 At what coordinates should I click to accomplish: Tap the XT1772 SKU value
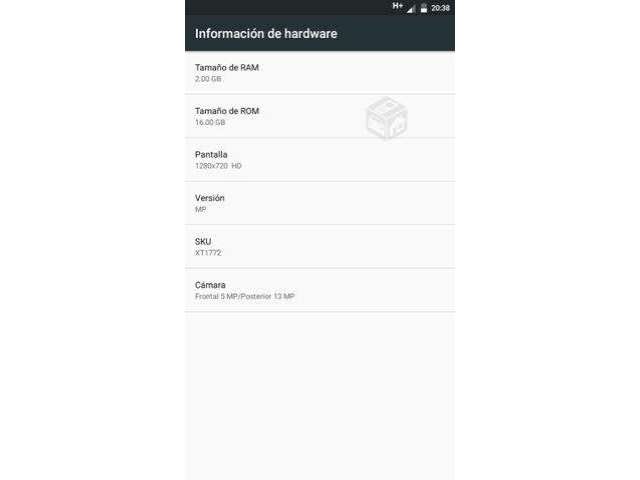click(208, 253)
